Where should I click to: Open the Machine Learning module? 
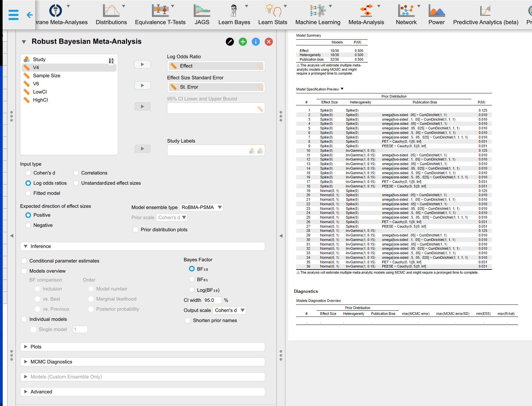318,15
